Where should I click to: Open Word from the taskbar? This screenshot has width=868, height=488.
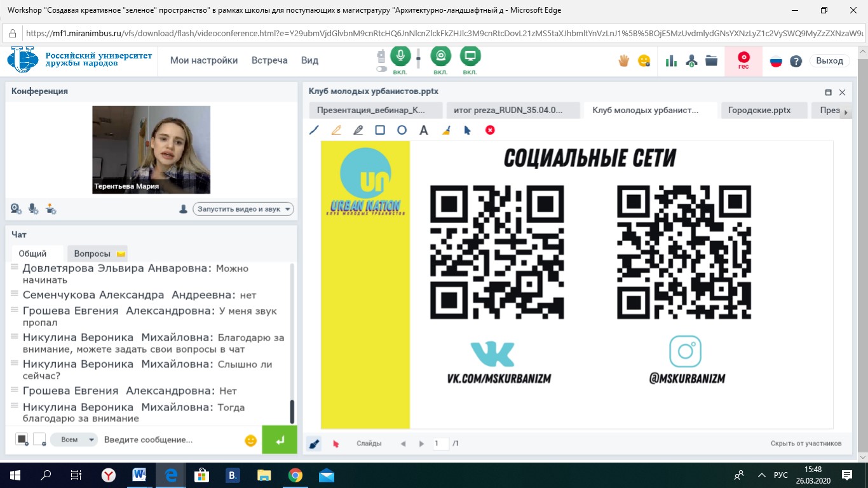140,475
